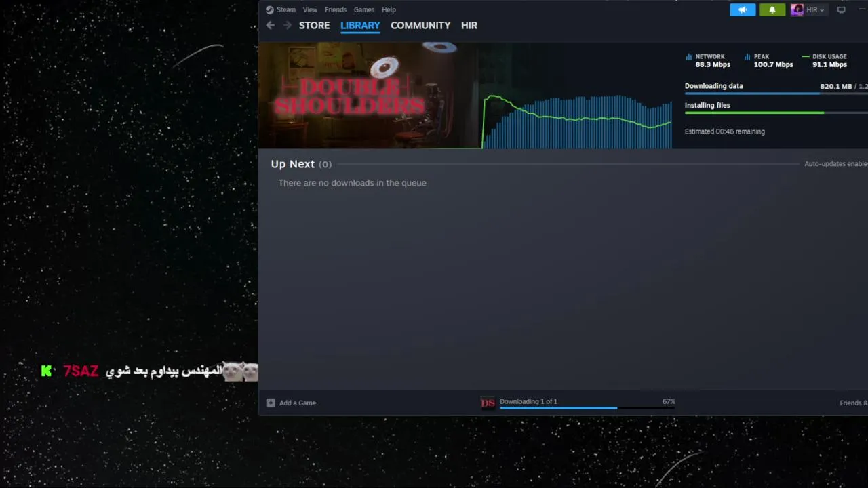The width and height of the screenshot is (868, 488).
Task: Go forward with the right arrow
Action: [287, 25]
